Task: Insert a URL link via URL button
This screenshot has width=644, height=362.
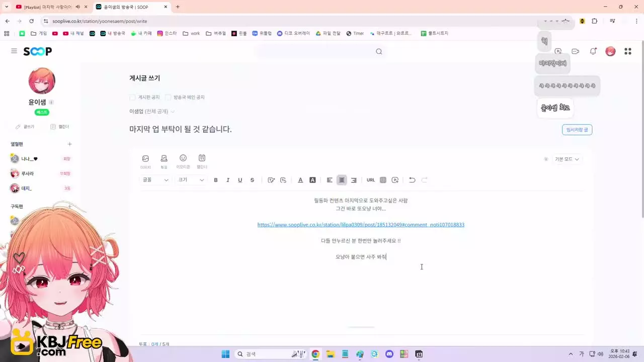Action: [x=371, y=180]
